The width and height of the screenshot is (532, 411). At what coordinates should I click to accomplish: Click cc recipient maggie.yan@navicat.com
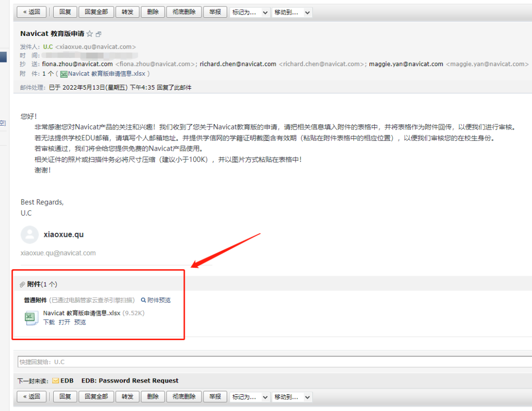coord(406,64)
